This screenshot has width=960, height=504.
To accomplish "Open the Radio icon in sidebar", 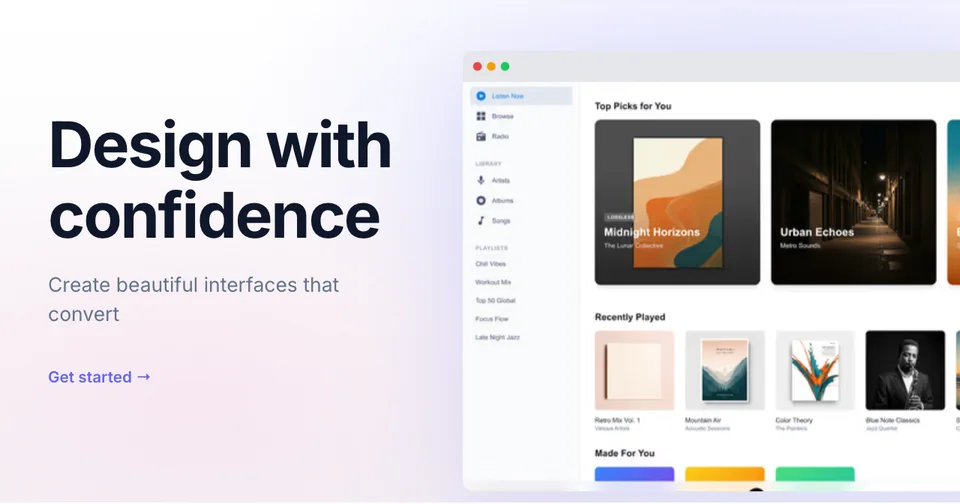I will click(x=481, y=136).
